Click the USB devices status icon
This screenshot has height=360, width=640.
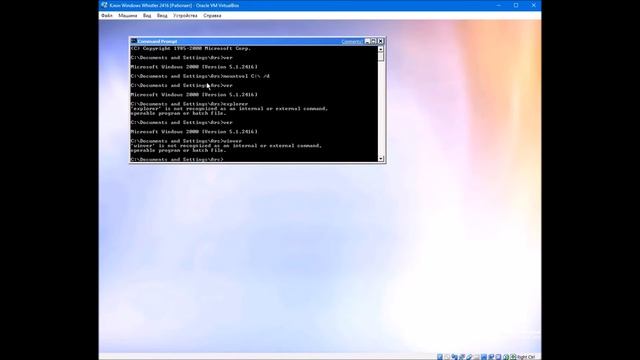[469, 357]
